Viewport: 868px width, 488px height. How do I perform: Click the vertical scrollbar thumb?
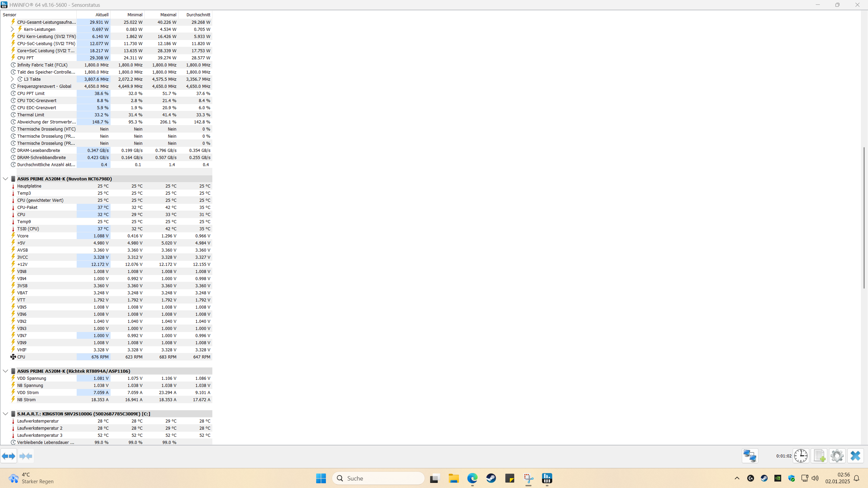864,217
